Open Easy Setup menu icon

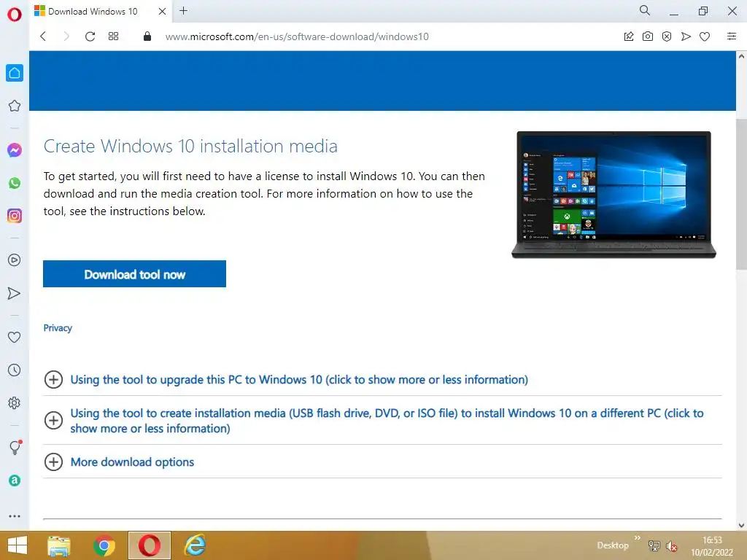click(x=731, y=36)
